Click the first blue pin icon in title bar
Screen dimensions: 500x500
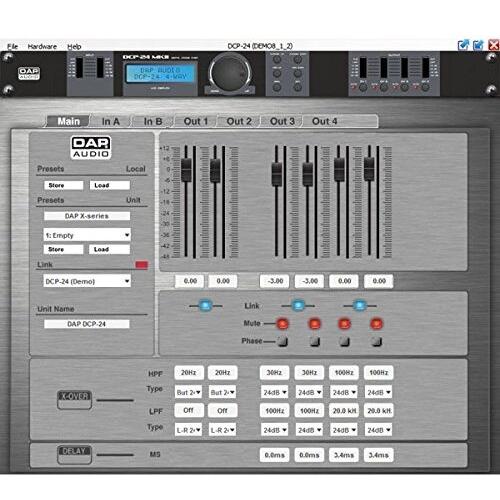click(464, 45)
